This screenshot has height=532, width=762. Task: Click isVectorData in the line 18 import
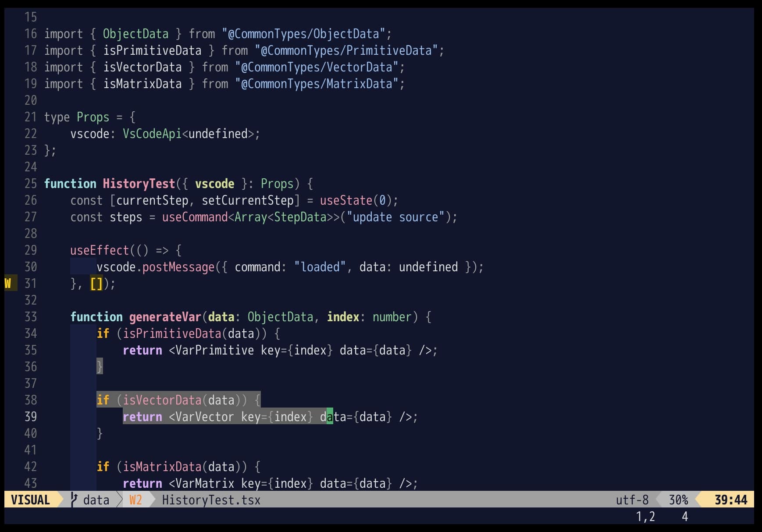point(142,67)
